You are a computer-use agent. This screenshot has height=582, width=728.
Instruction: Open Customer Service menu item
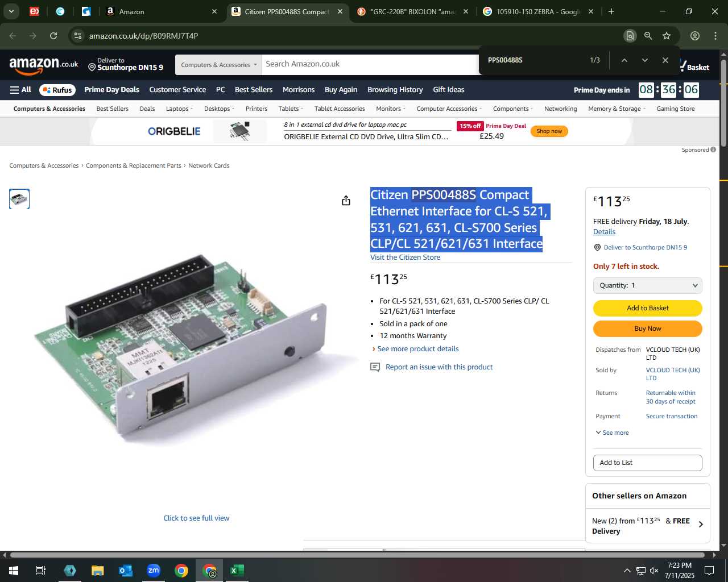point(177,90)
